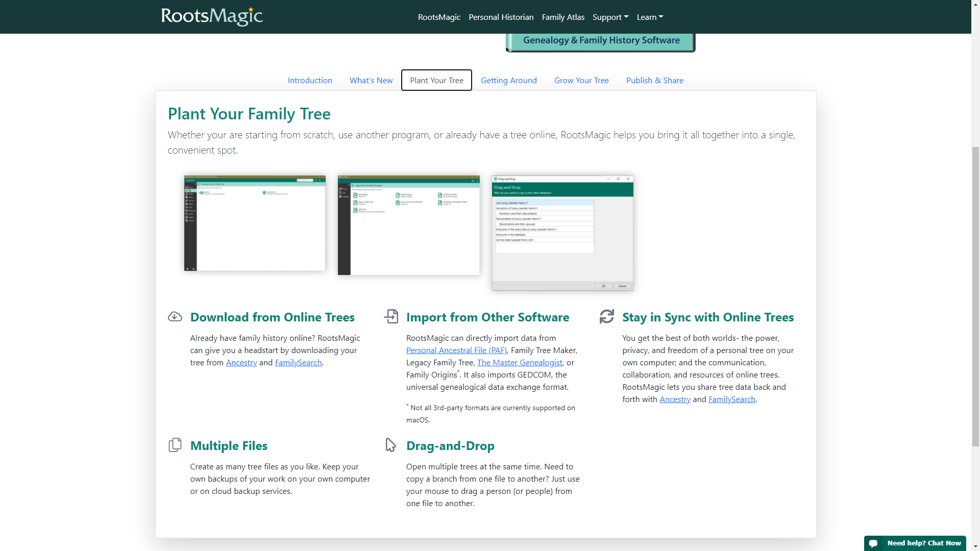Click the cursor icon beside Drag-and-Drop heading
Image resolution: width=980 pixels, height=551 pixels.
[391, 445]
